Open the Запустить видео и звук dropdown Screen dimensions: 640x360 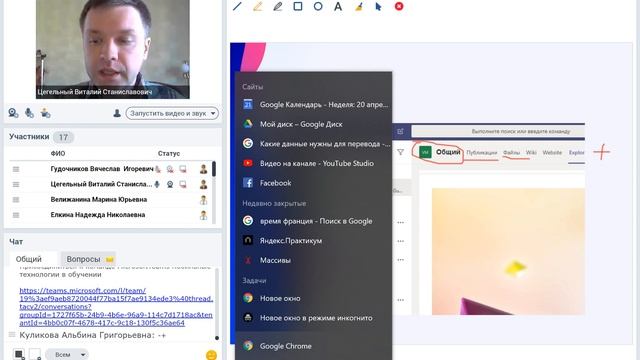point(172,113)
